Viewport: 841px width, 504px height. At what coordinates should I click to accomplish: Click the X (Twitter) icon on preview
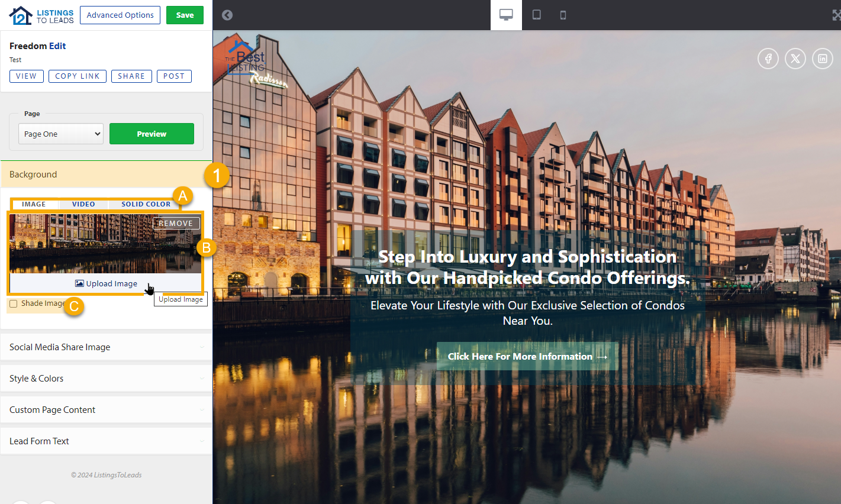(795, 59)
